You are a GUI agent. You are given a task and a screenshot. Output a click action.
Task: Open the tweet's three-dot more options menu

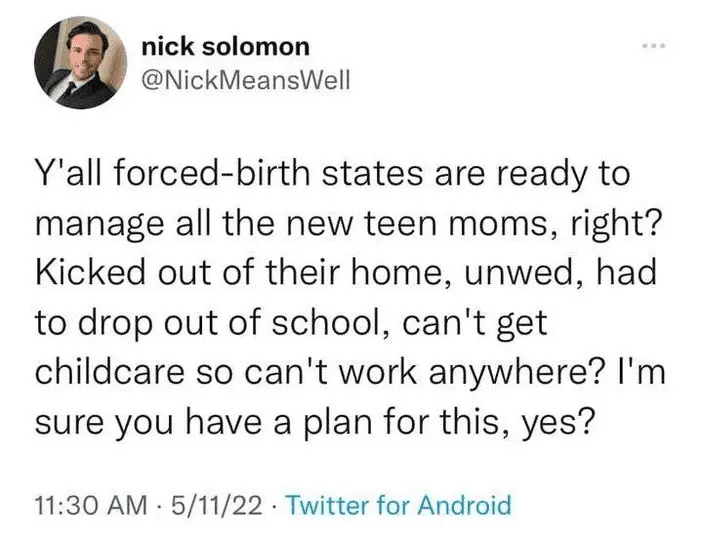click(654, 47)
